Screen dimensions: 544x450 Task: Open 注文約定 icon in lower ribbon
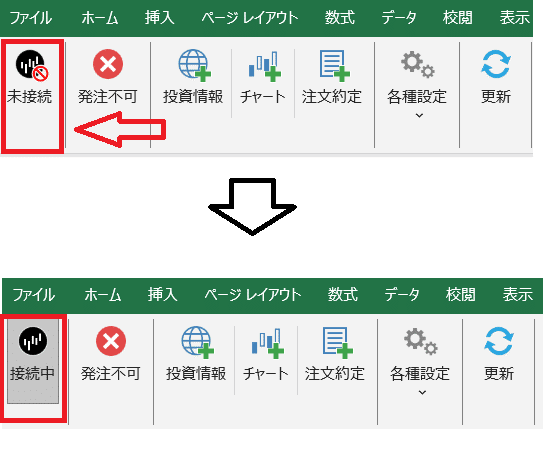[x=338, y=342]
